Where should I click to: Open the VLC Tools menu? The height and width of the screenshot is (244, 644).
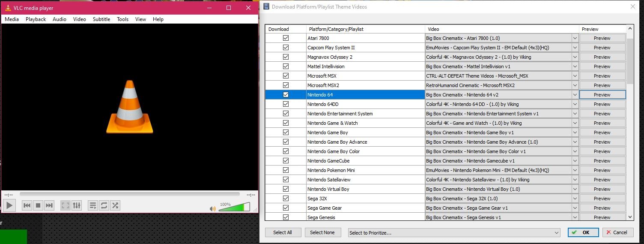point(123,19)
